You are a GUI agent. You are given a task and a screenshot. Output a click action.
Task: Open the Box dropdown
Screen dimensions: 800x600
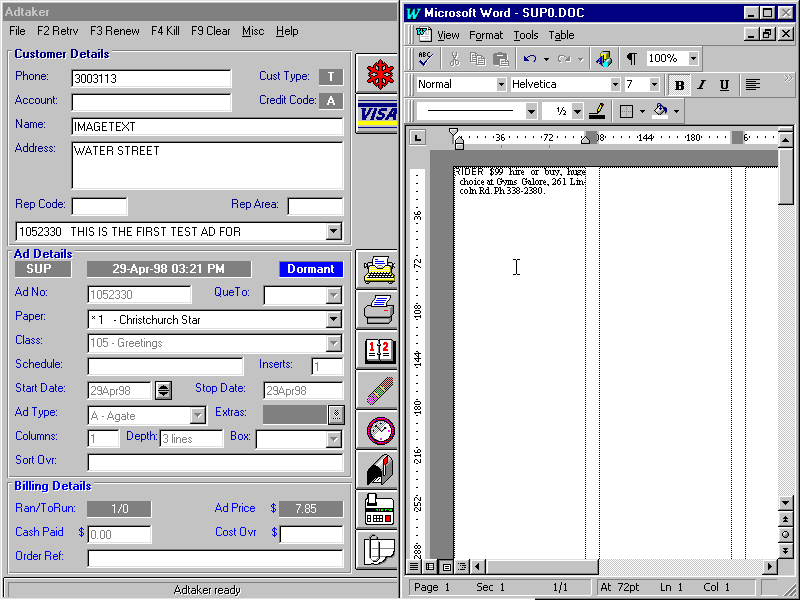click(x=333, y=439)
